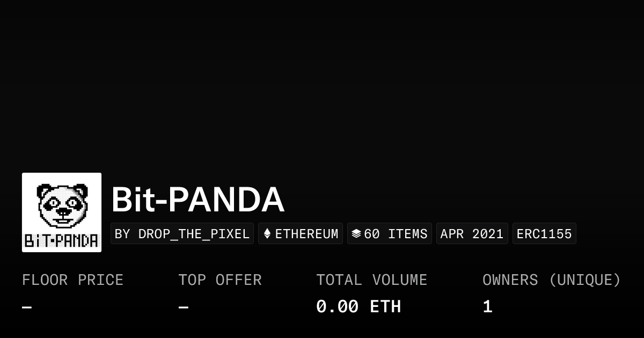Viewport: 644px width, 338px height.
Task: Select the unique owners count 1
Action: tap(487, 307)
